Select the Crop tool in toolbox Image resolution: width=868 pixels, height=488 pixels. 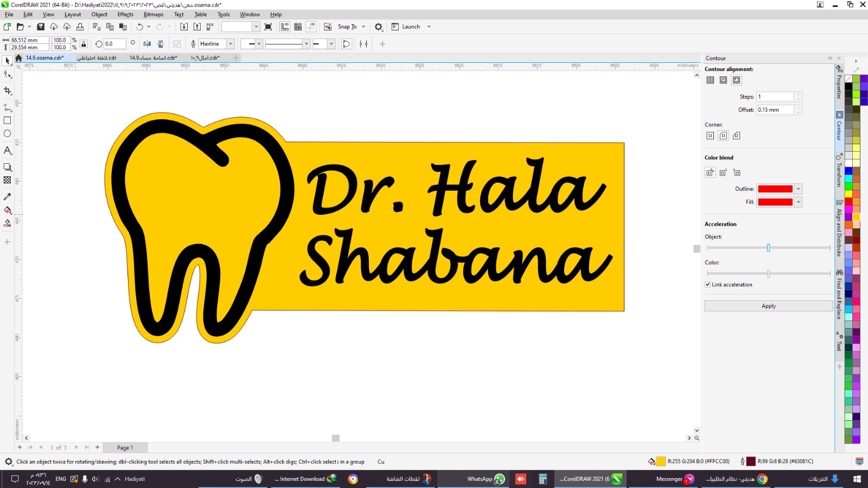point(8,91)
